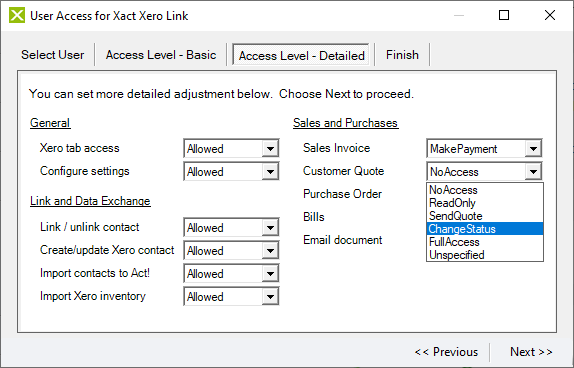
Task: Choose FullAccess from the dropdown list
Action: coord(485,242)
